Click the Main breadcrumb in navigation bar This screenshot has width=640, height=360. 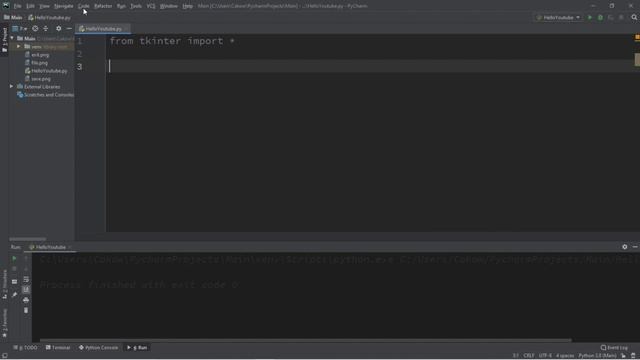[13, 18]
